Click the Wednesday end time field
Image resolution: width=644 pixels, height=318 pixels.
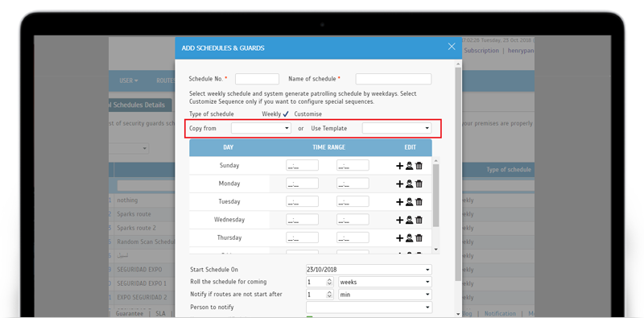pyautogui.click(x=353, y=220)
